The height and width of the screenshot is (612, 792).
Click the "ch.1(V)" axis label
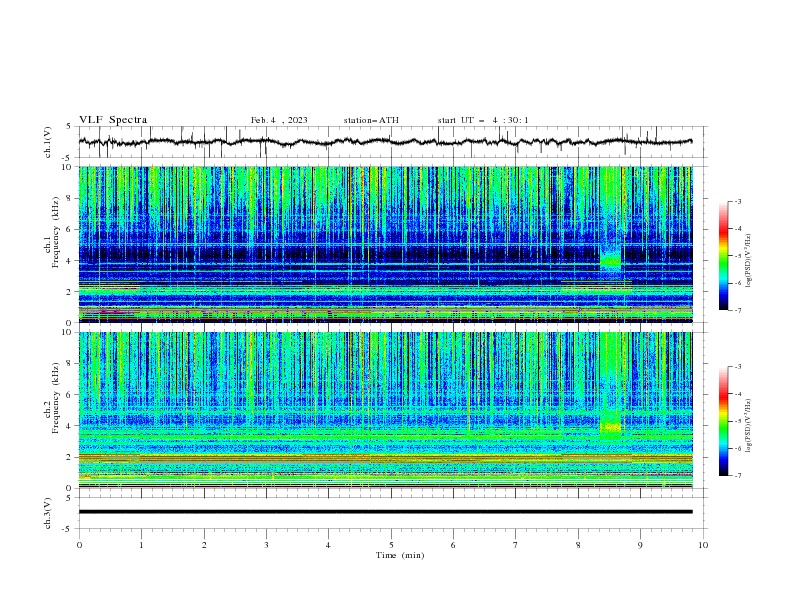point(48,142)
